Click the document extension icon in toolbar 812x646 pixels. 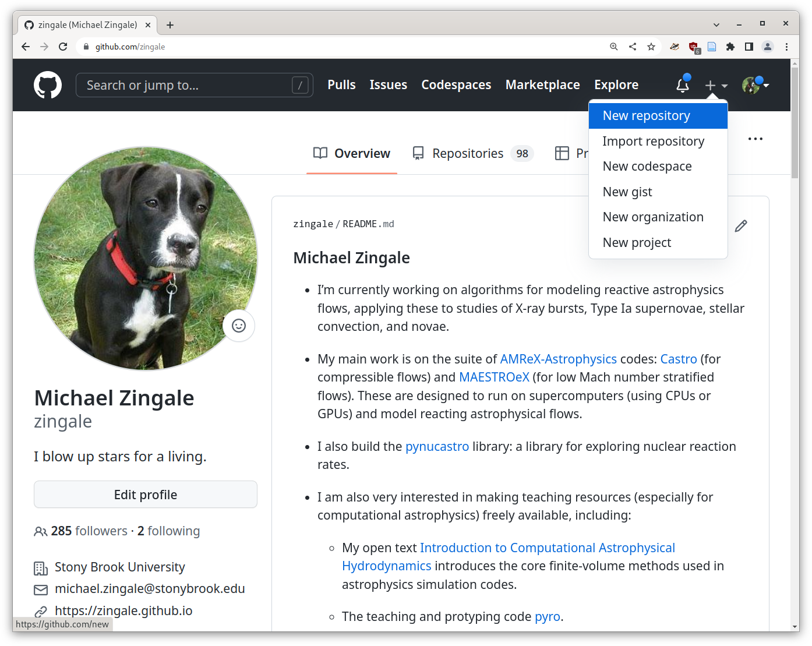coord(712,47)
